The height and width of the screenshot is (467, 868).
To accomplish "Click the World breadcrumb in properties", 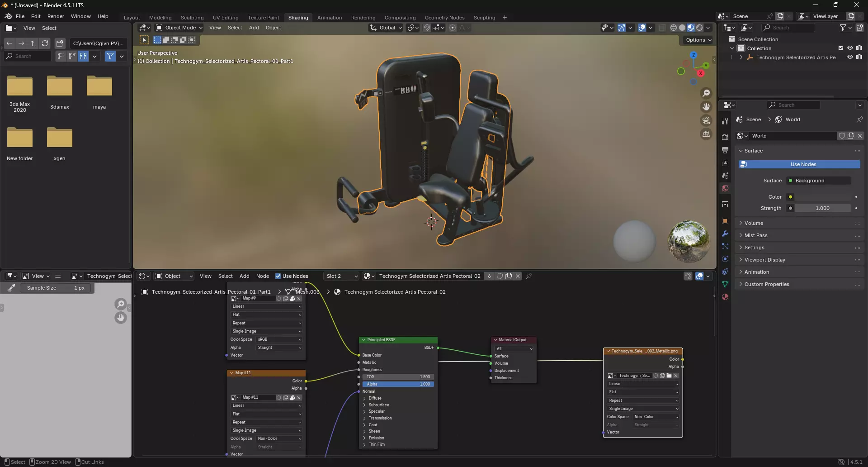I will [x=788, y=119].
